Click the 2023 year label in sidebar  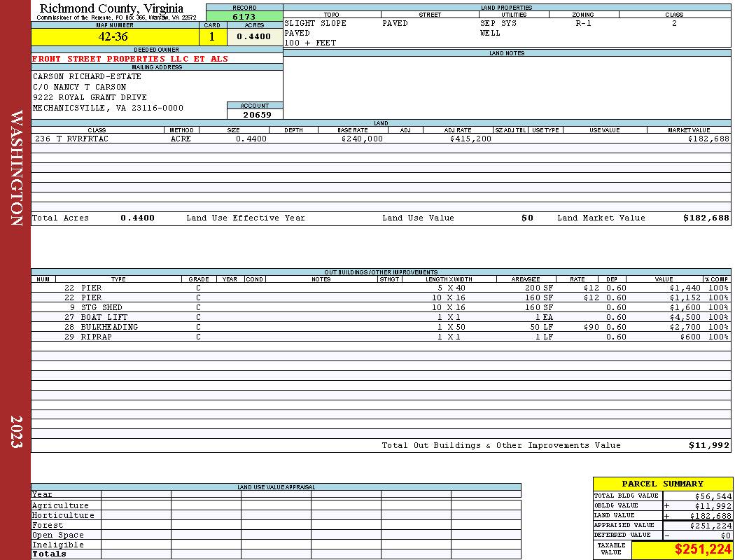coord(15,432)
